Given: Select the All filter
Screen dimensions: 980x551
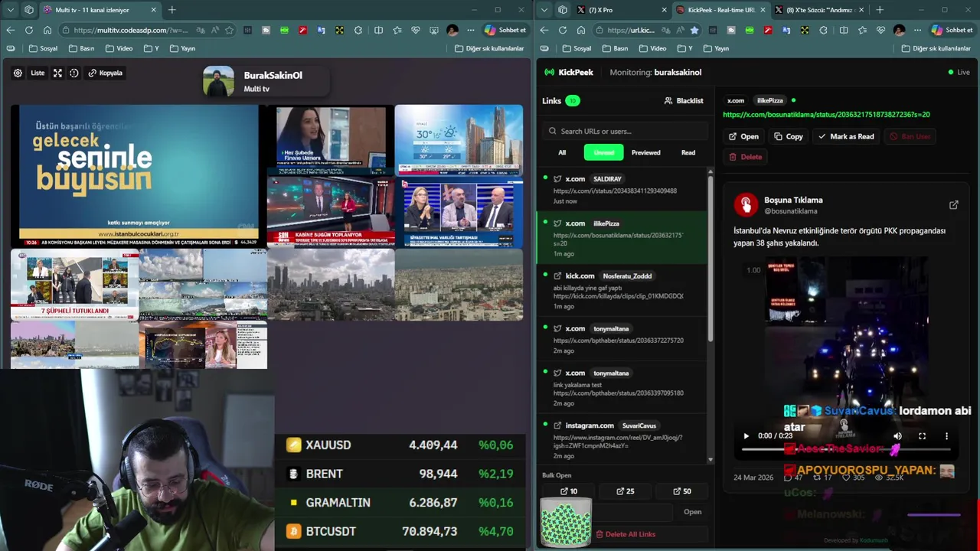Looking at the screenshot, I should tap(562, 152).
